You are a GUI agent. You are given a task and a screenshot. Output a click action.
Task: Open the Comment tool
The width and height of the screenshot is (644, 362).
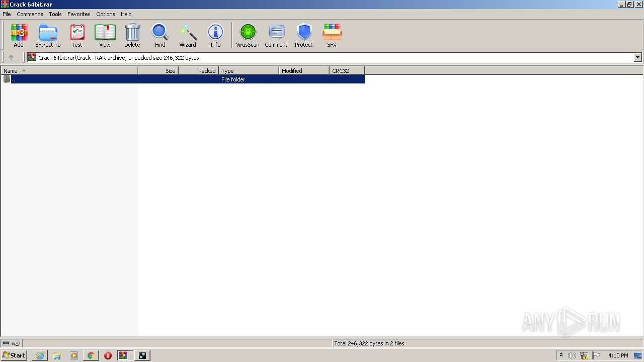point(276,35)
